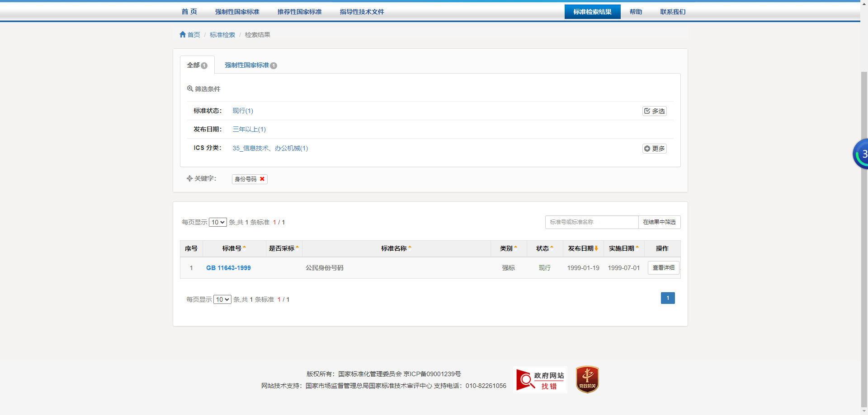The height and width of the screenshot is (415, 868).
Task: Click the row number 1 cell
Action: (x=191, y=268)
